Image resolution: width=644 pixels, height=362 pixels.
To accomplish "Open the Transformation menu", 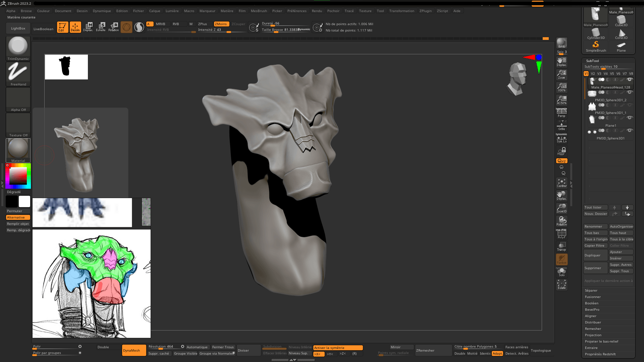I will coord(401,11).
